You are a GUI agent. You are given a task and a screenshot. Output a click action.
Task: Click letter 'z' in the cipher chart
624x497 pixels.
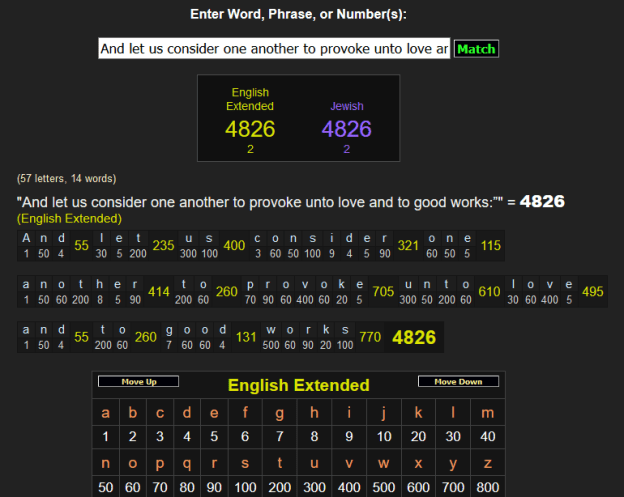487,463
